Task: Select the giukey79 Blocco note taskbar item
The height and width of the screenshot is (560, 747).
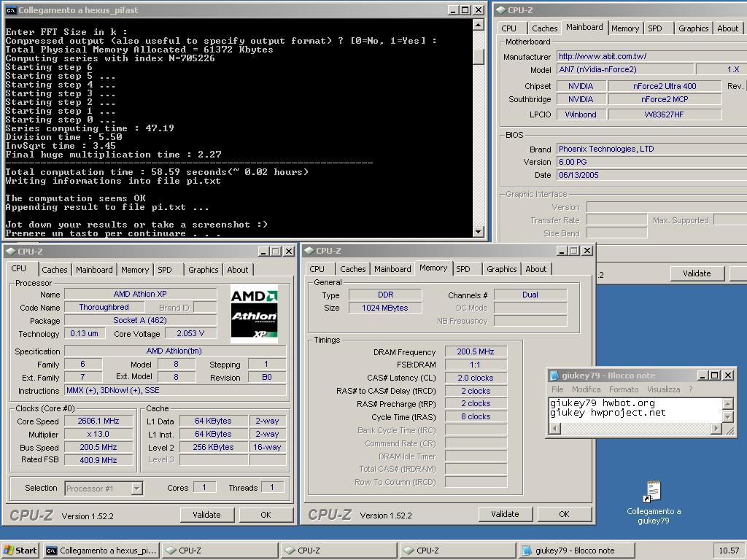Action: [576, 551]
